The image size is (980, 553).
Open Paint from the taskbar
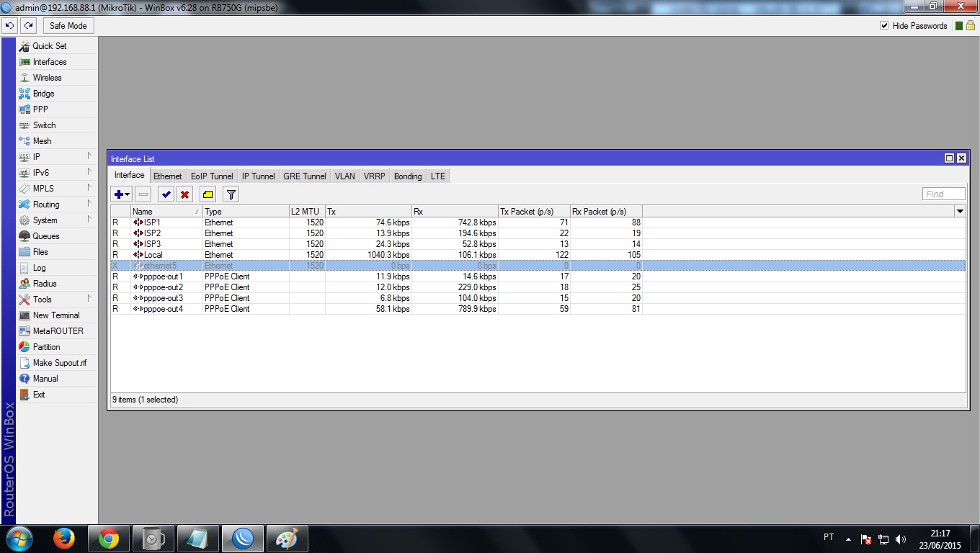pyautogui.click(x=288, y=539)
